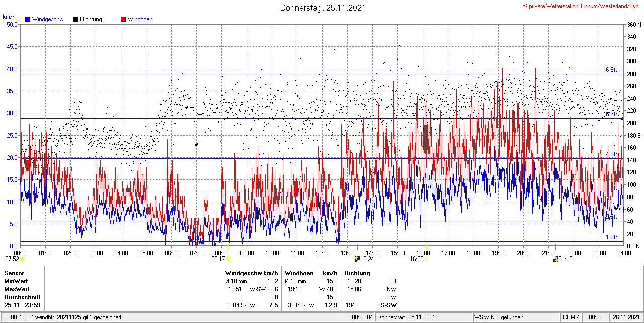Click the 18:00 time axis label
Viewport: 644px width, 323px height.
[x=473, y=253]
